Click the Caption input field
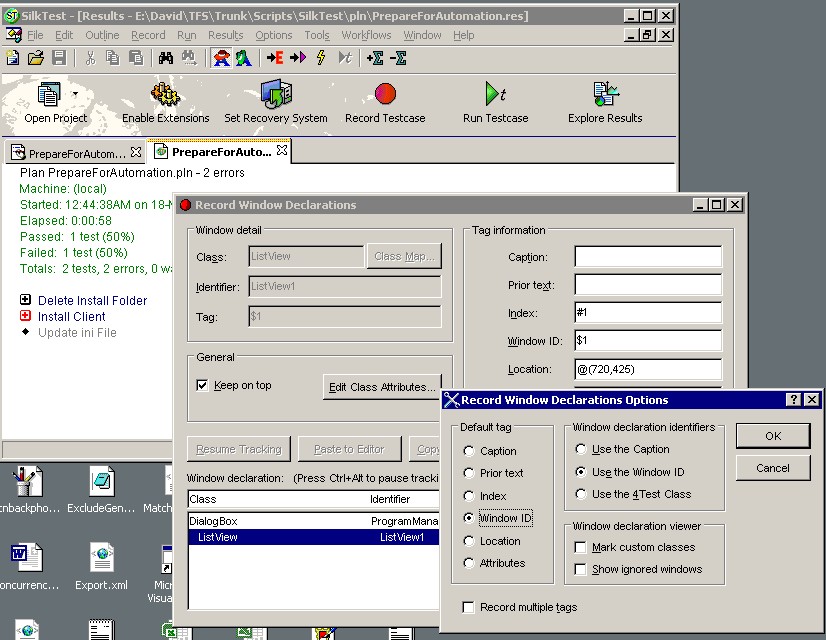Viewport: 826px width, 640px height. 648,257
